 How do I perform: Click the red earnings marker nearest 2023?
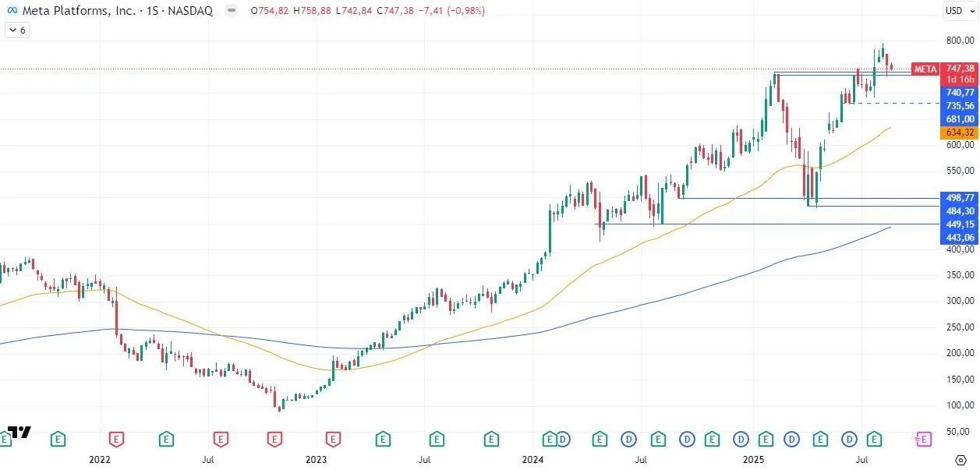pos(334,439)
